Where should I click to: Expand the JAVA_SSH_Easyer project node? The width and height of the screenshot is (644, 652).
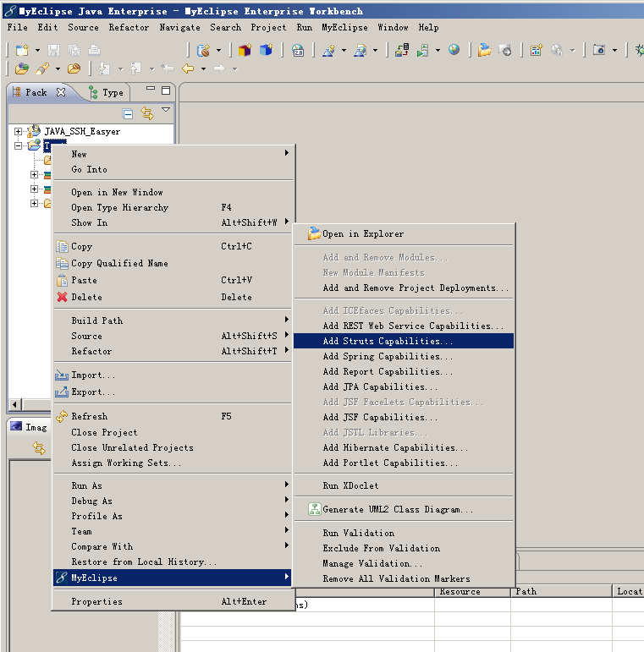click(19, 132)
